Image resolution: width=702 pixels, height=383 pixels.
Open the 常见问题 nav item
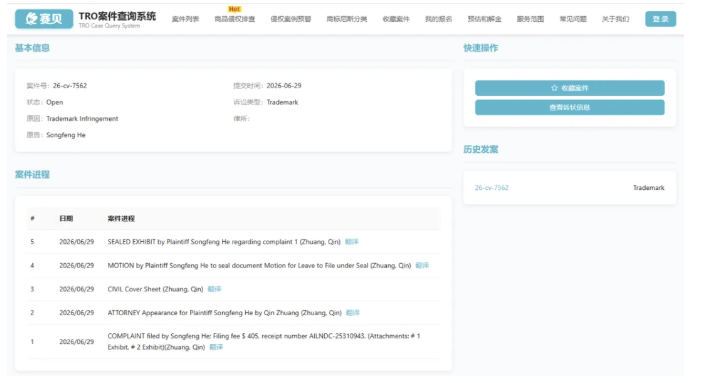tap(573, 19)
